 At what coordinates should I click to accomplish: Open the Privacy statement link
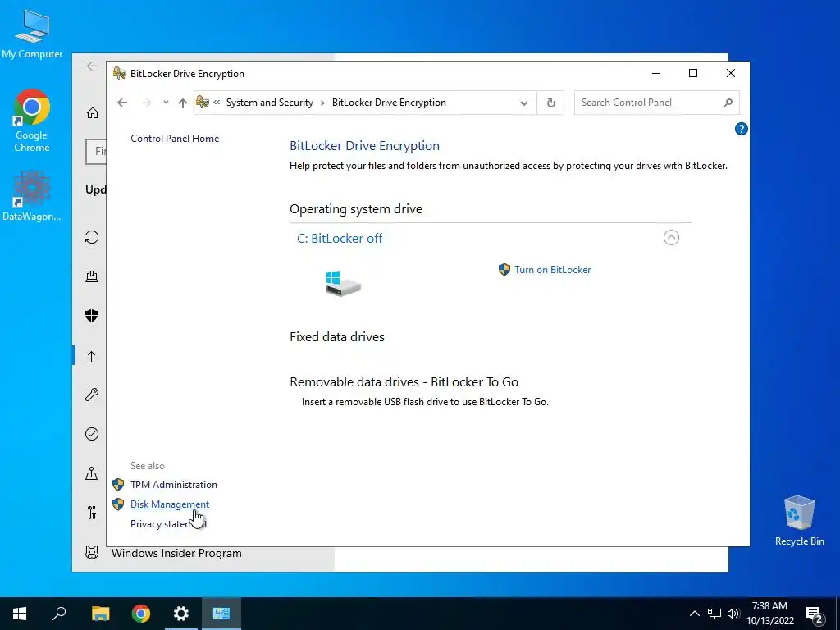coord(169,524)
